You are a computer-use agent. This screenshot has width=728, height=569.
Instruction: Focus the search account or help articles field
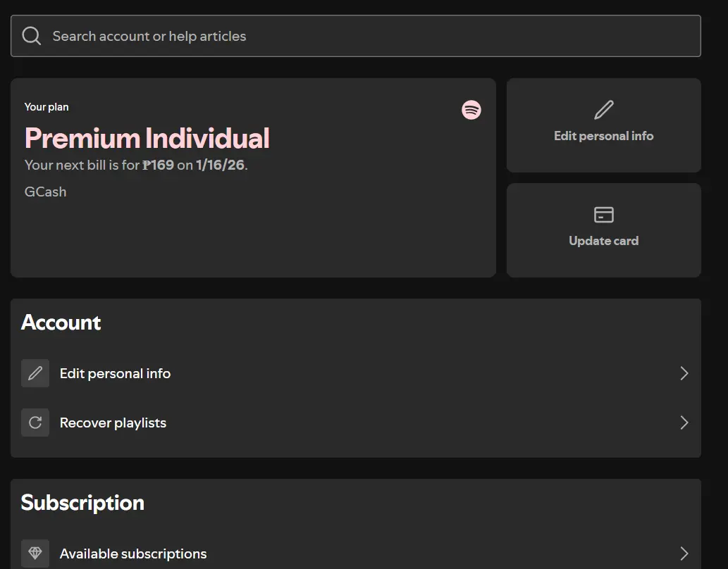356,36
